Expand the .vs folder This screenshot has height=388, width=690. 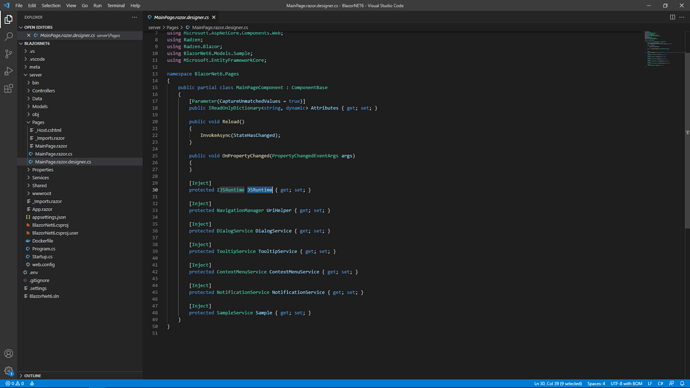click(26, 51)
